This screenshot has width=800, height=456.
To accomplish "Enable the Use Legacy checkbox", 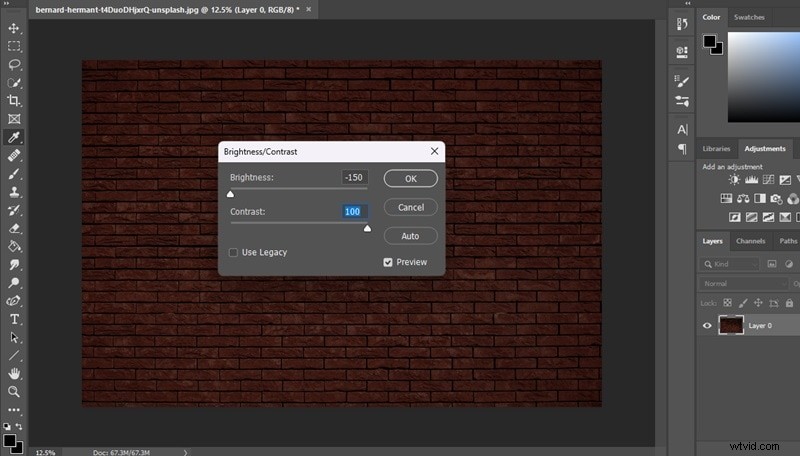I will [x=233, y=252].
